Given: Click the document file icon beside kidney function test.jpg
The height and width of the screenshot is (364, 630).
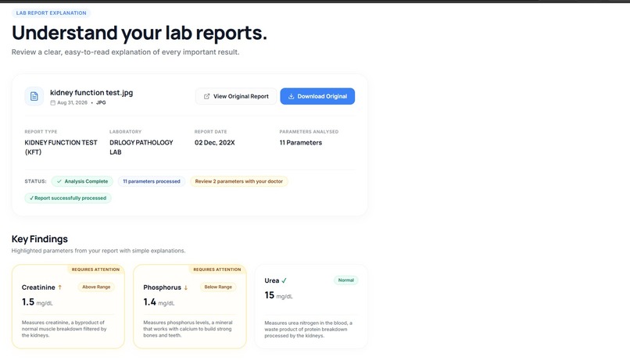Looking at the screenshot, I should (x=34, y=96).
